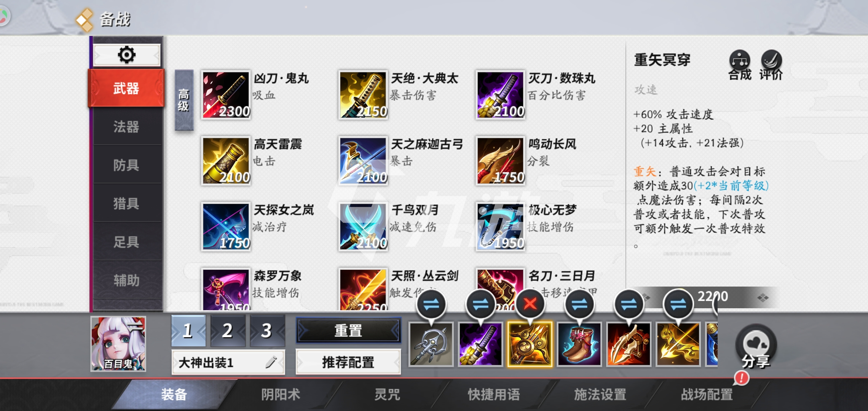Viewport: 868px width, 411px height.
Task: Swap the first equipped staff slot
Action: click(431, 304)
